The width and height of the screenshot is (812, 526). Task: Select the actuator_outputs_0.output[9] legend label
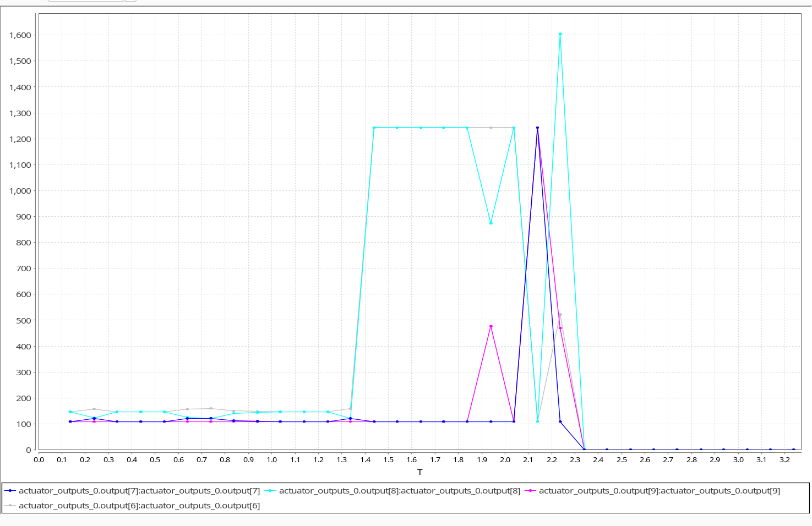click(659, 491)
